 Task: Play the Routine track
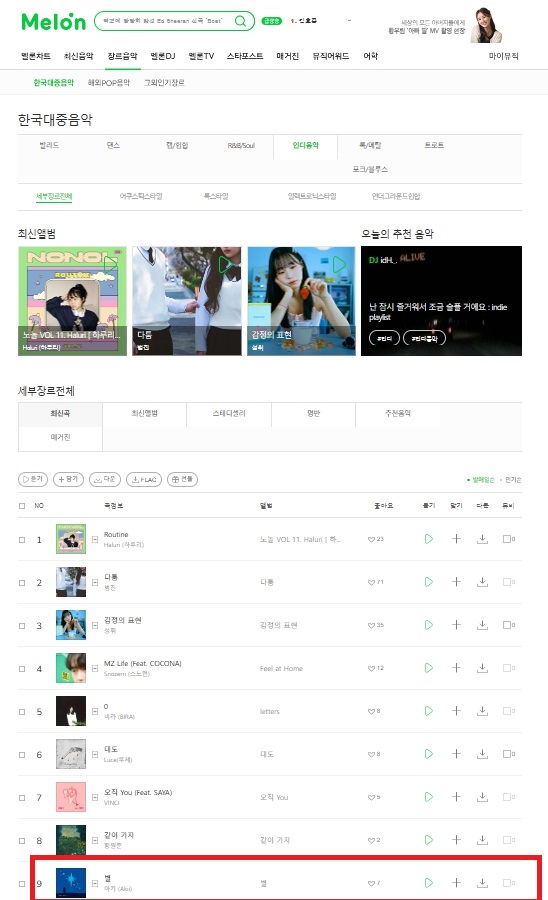point(428,539)
